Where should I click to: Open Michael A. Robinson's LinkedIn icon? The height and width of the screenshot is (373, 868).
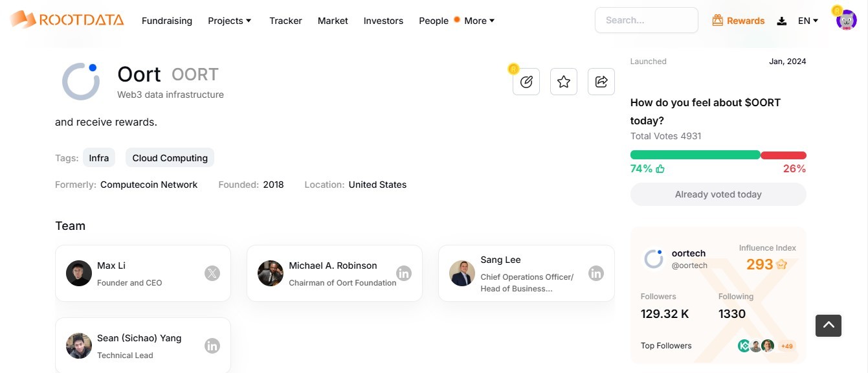[x=404, y=273]
